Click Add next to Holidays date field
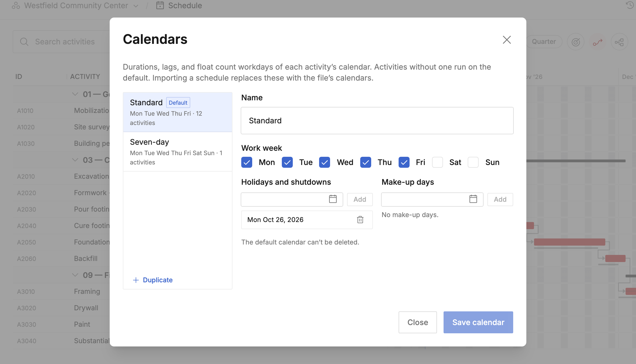Viewport: 636px width, 364px height. (360, 199)
